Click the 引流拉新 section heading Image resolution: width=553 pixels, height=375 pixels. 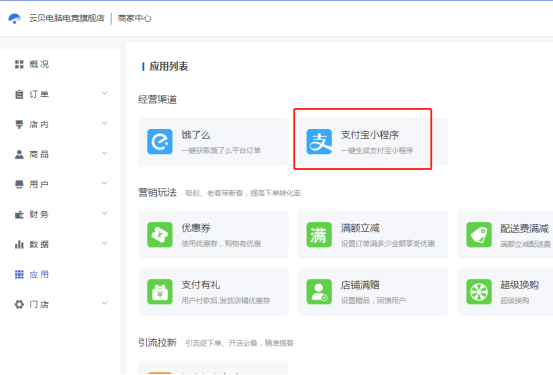click(157, 343)
